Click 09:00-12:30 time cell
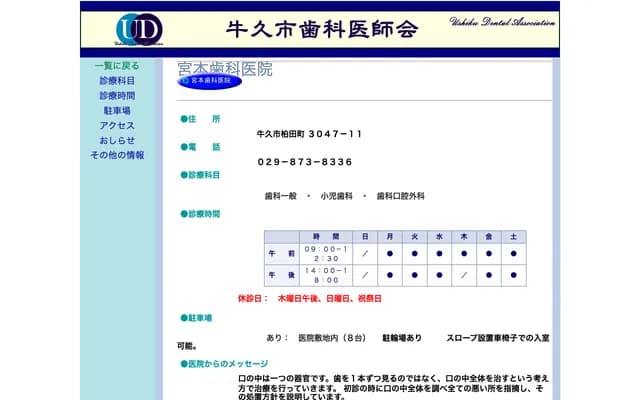The image size is (640, 400). tap(326, 254)
